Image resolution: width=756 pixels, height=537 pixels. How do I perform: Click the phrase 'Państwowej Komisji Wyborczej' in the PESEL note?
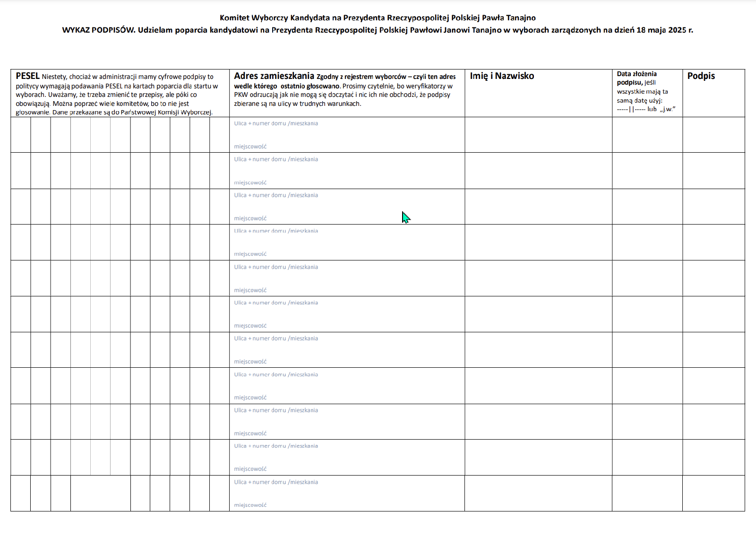tap(166, 113)
